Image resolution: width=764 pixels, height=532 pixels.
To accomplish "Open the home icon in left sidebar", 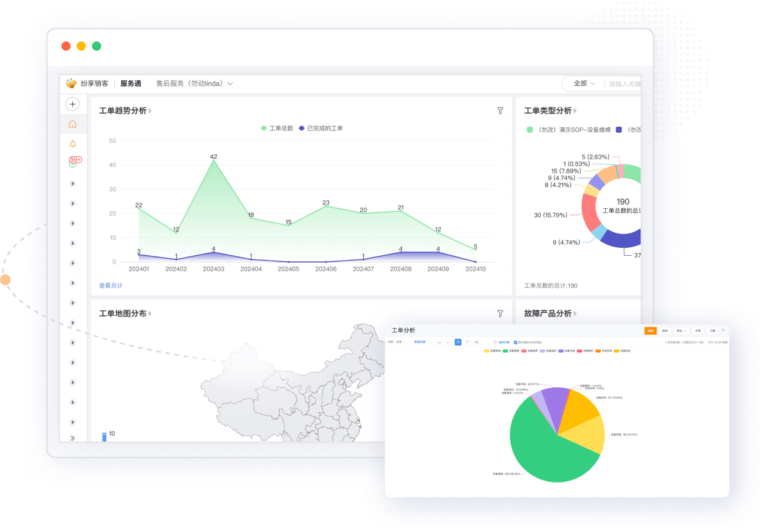I will [x=72, y=124].
